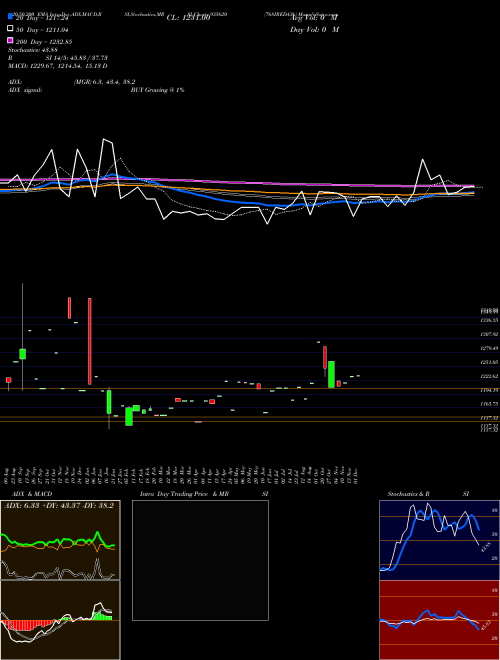Open the MACD histogram chart panel
The height and width of the screenshot is (660, 500).
click(x=60, y=620)
